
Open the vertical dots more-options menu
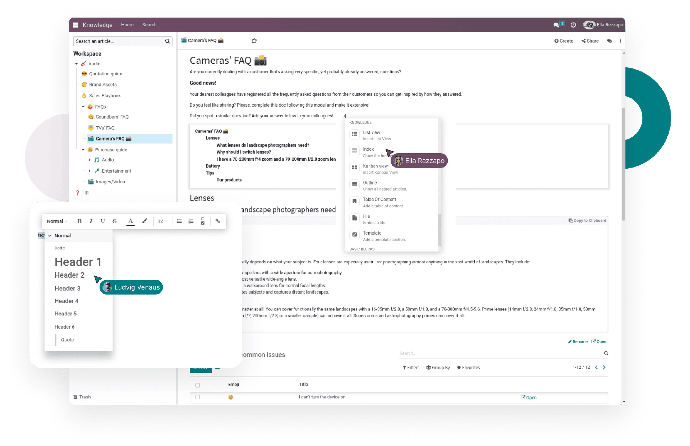point(620,41)
